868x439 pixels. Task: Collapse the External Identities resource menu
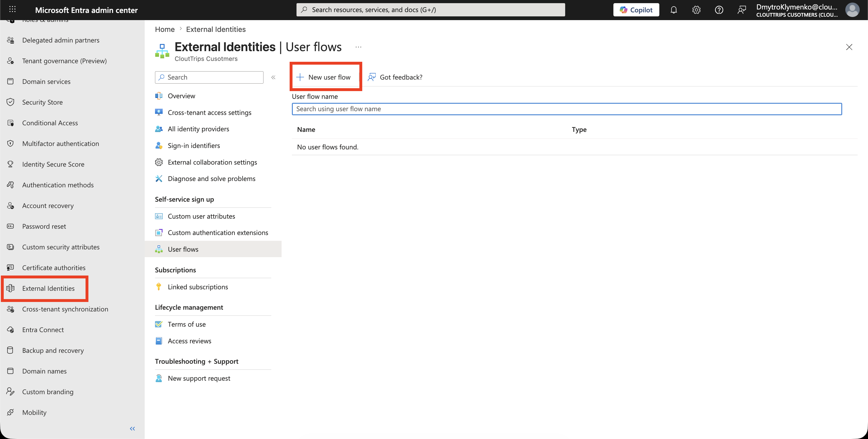273,77
